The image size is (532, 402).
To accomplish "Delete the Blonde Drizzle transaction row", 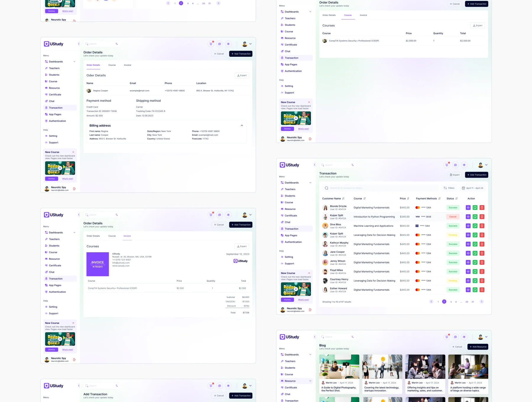I will (482, 208).
